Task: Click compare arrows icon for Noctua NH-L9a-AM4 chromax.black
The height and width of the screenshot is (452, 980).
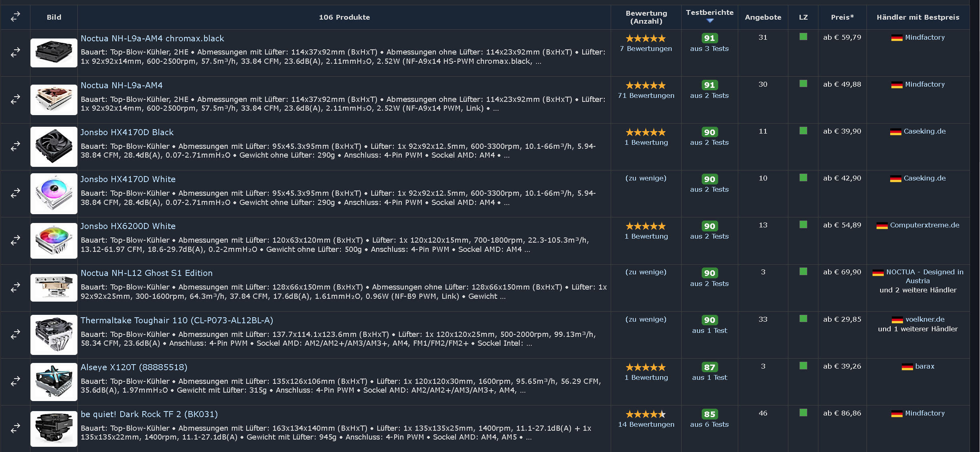Action: (15, 53)
